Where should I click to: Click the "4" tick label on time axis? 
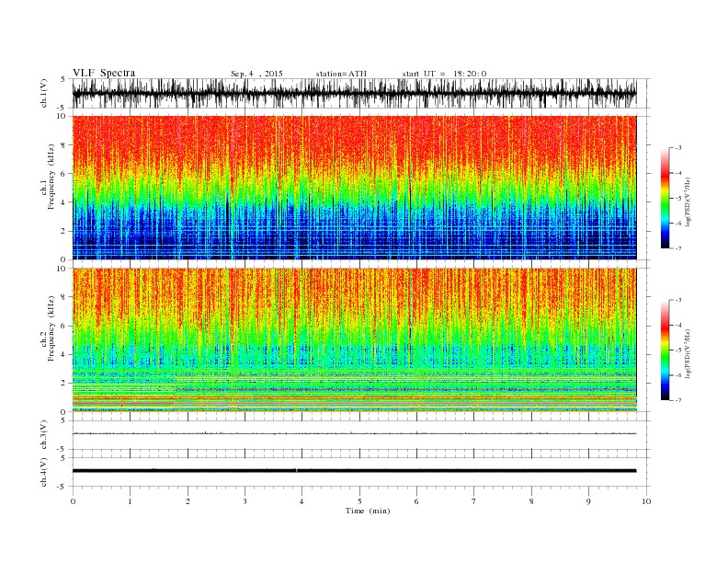(x=301, y=501)
